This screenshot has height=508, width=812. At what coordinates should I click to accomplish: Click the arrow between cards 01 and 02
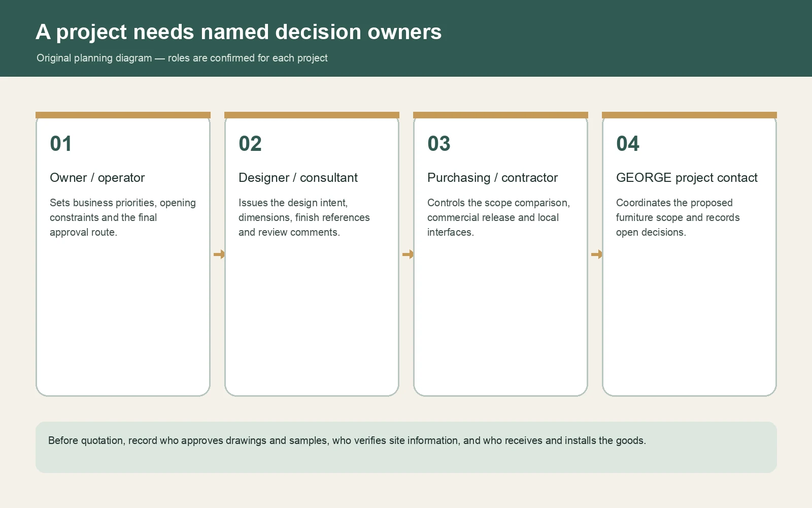pos(219,254)
